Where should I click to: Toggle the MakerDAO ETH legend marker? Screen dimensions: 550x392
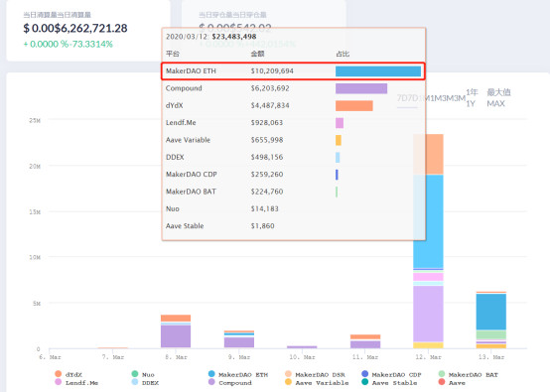pyautogui.click(x=211, y=374)
